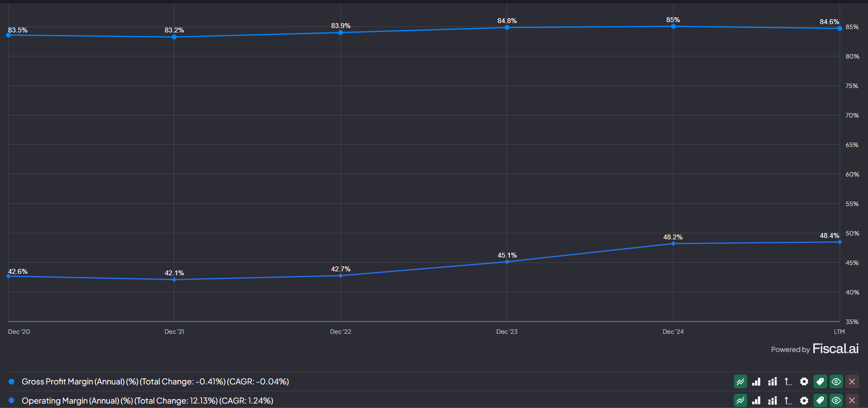Hide Operating Margin series with eye icon
Screen dimensions: 868x408
tap(836, 401)
